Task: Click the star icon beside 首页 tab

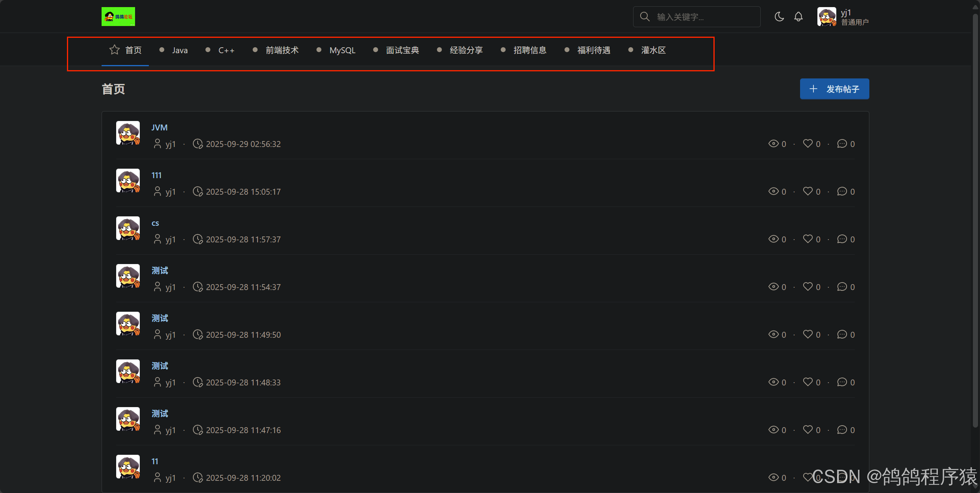Action: point(114,50)
